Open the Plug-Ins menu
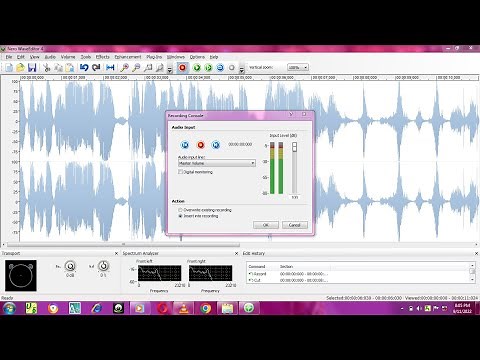The height and width of the screenshot is (360, 480). 154,57
